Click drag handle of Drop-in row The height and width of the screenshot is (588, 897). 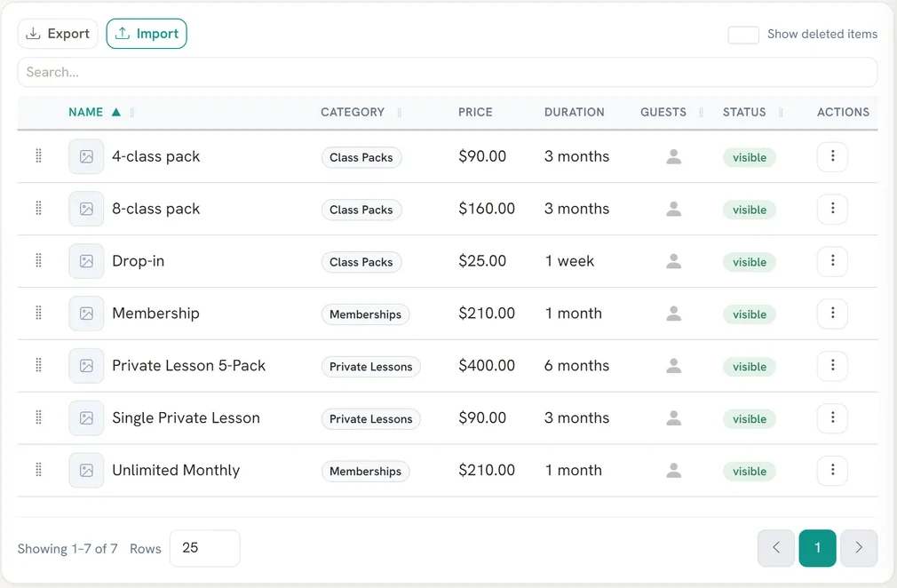pyautogui.click(x=38, y=260)
